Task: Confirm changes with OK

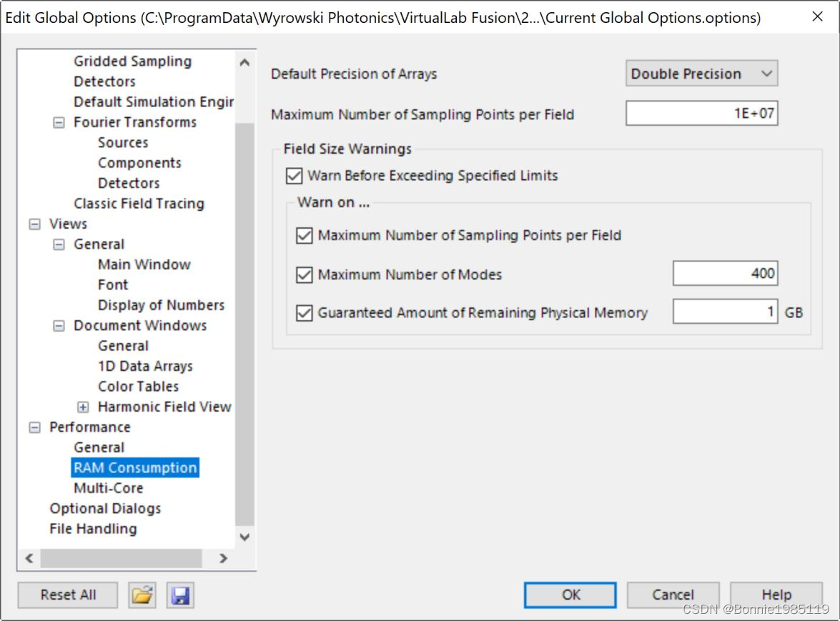Action: (570, 594)
